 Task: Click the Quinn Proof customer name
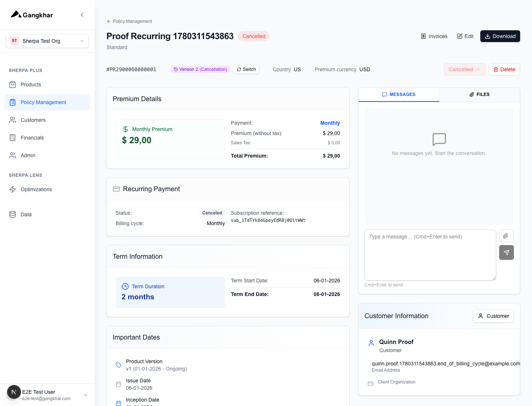396,342
